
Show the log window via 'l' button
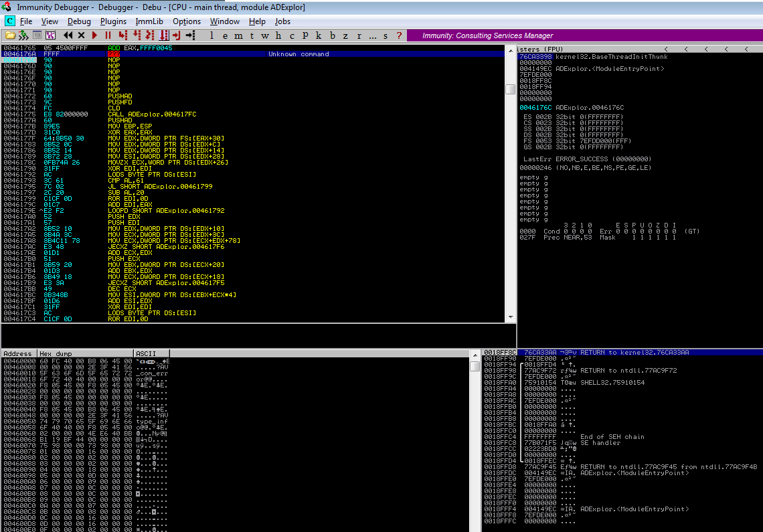point(212,35)
